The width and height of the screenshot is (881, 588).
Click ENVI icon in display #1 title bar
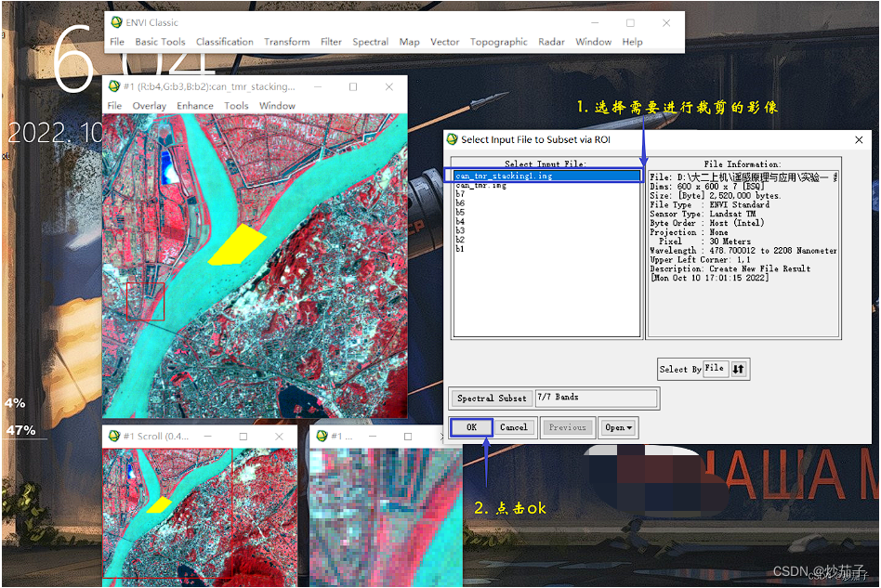114,86
